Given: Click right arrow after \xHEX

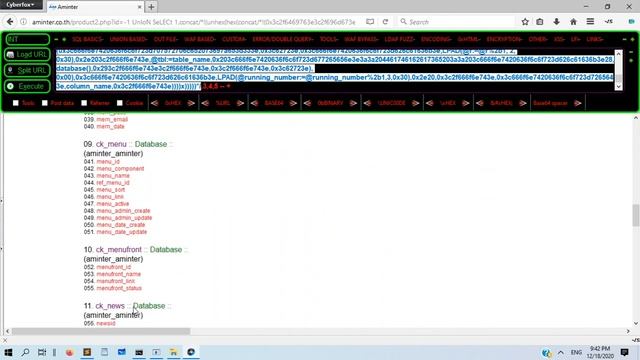Looking at the screenshot, I should coord(466,103).
